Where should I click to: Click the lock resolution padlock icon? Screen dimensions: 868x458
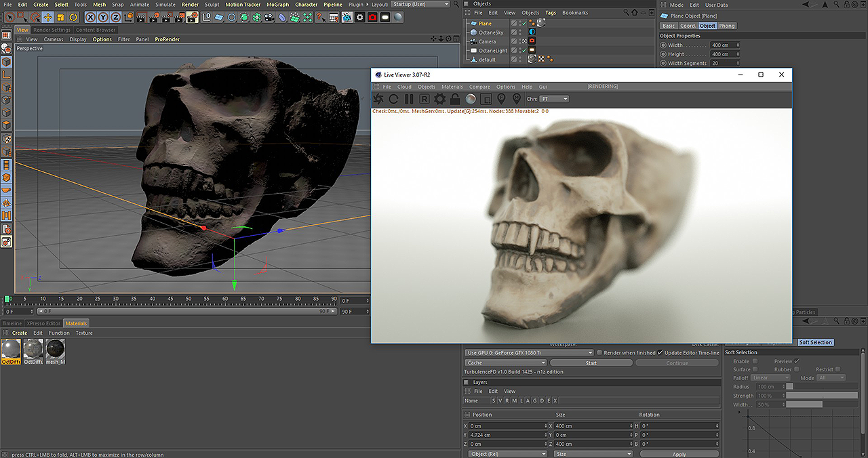tap(455, 99)
